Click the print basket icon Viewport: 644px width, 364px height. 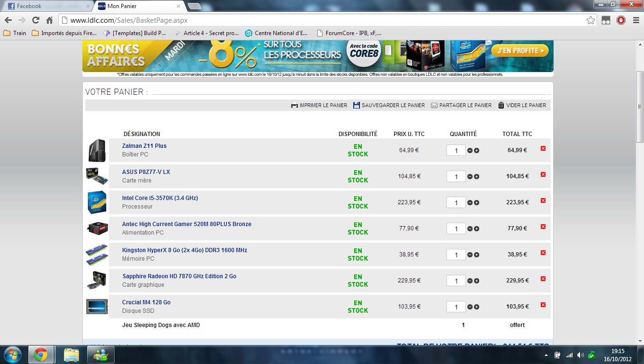pos(294,105)
